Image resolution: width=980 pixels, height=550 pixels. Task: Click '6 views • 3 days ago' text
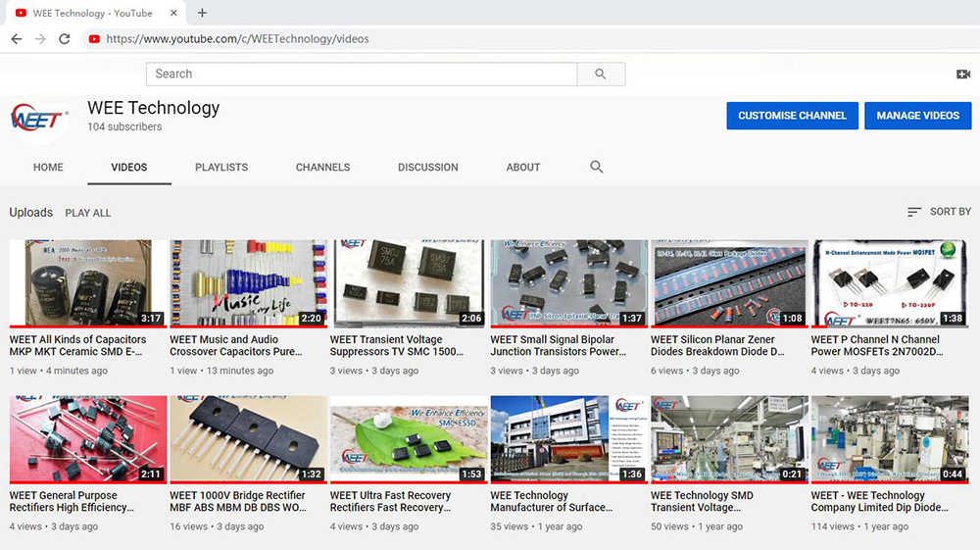click(x=695, y=371)
